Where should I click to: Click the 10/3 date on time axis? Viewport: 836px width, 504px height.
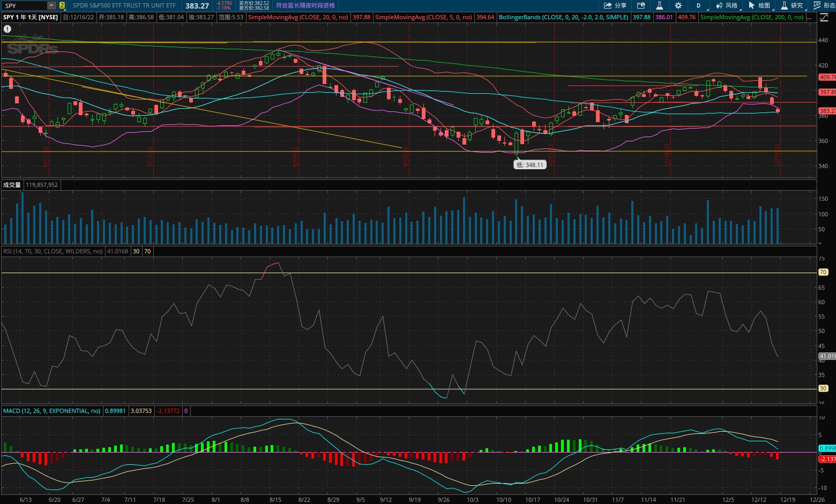tap(473, 500)
